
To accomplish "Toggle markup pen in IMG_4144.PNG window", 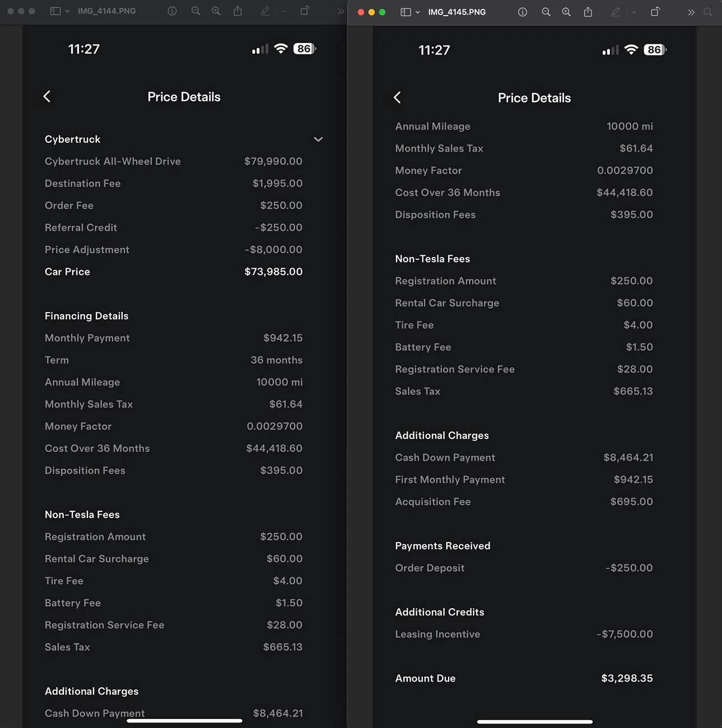I will coord(265,11).
